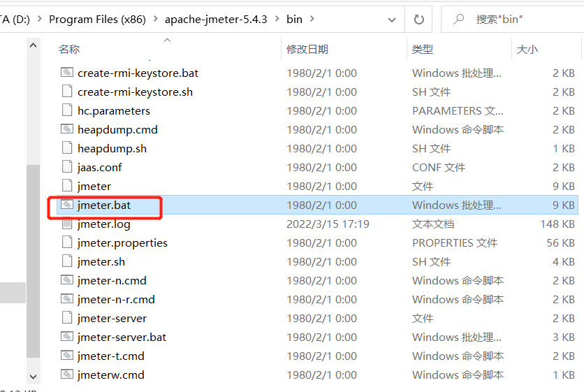The width and height of the screenshot is (584, 392).
Task: Select the jmeter.sh file name
Action: (101, 262)
